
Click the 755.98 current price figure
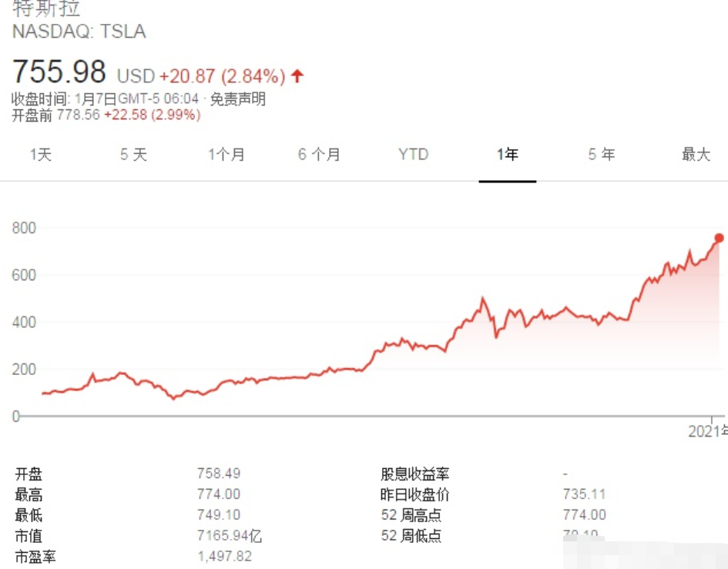(59, 72)
